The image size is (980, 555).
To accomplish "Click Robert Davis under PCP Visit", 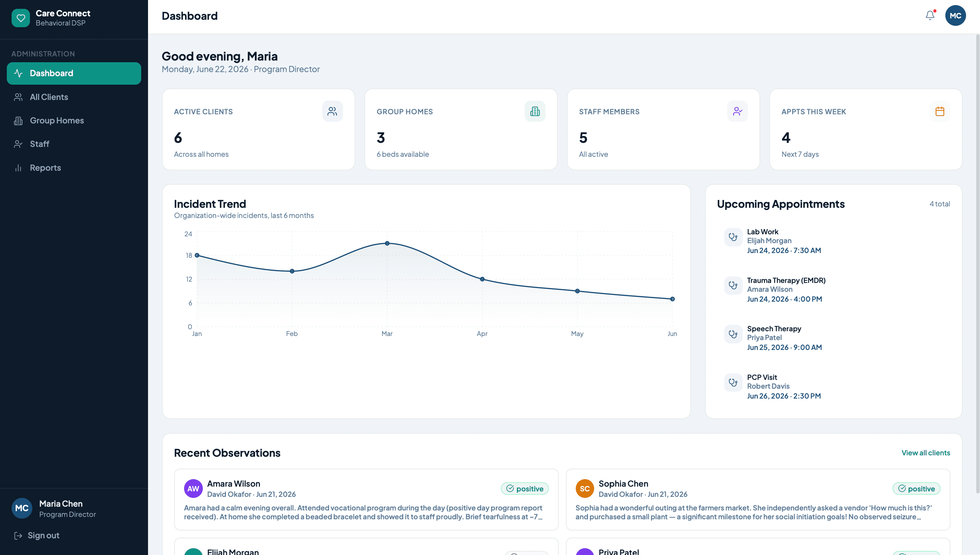I will tap(768, 386).
